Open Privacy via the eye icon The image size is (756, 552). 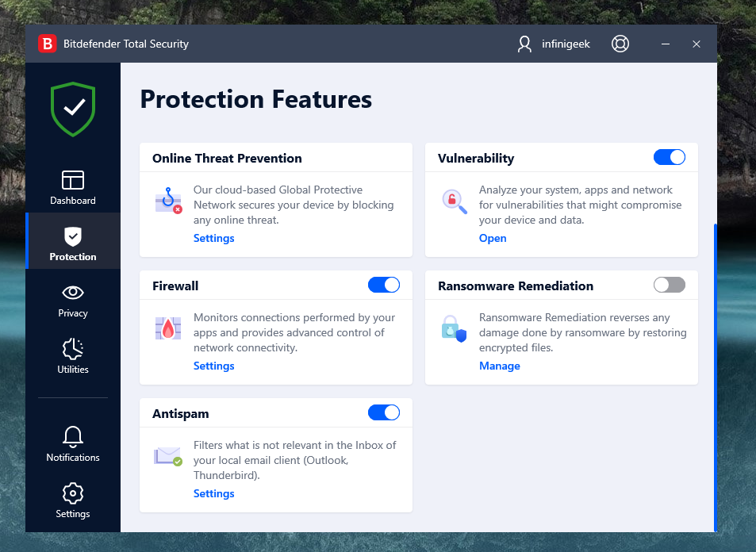[73, 300]
